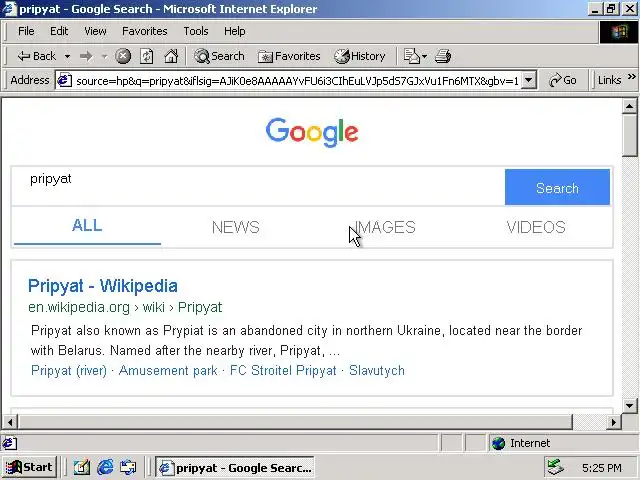Image resolution: width=640 pixels, height=480 pixels.
Task: Select the ALL results tab
Action: click(87, 226)
